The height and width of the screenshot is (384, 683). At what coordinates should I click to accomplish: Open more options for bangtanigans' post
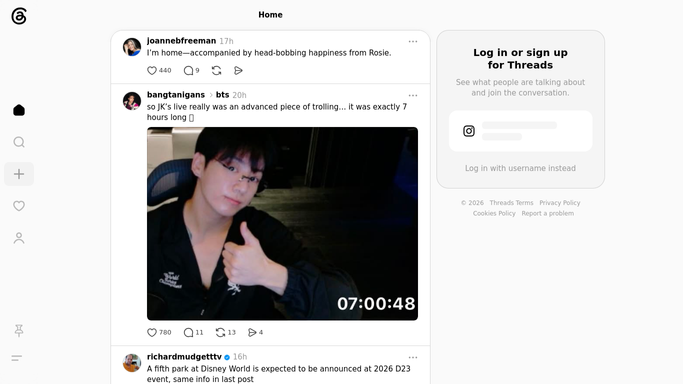coord(413,95)
